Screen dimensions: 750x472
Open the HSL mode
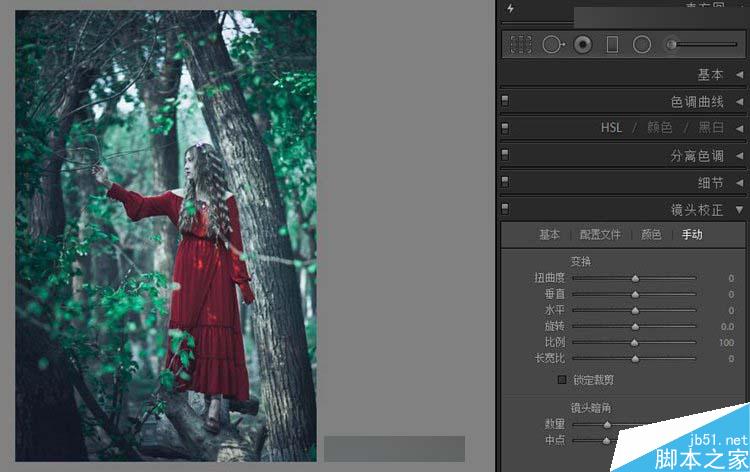point(611,128)
